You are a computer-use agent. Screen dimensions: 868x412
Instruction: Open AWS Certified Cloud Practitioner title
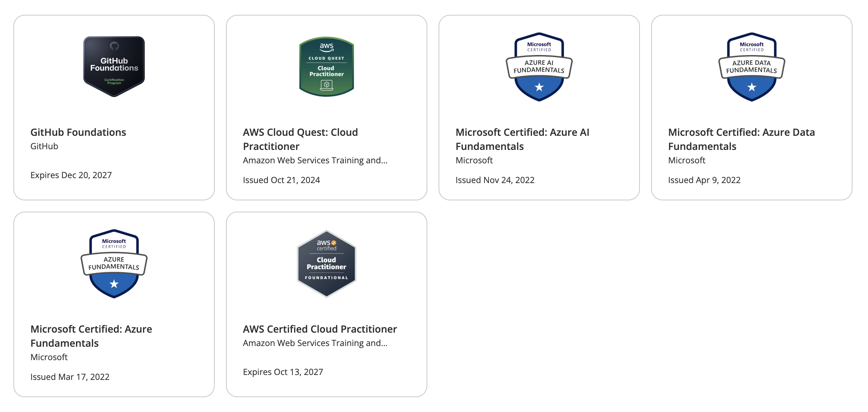point(320,329)
